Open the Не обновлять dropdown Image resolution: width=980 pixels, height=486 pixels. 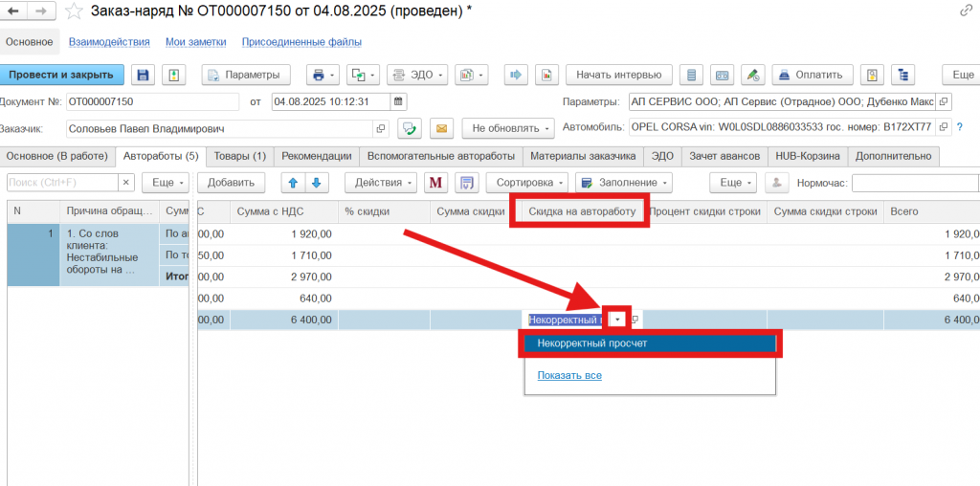[x=508, y=128]
